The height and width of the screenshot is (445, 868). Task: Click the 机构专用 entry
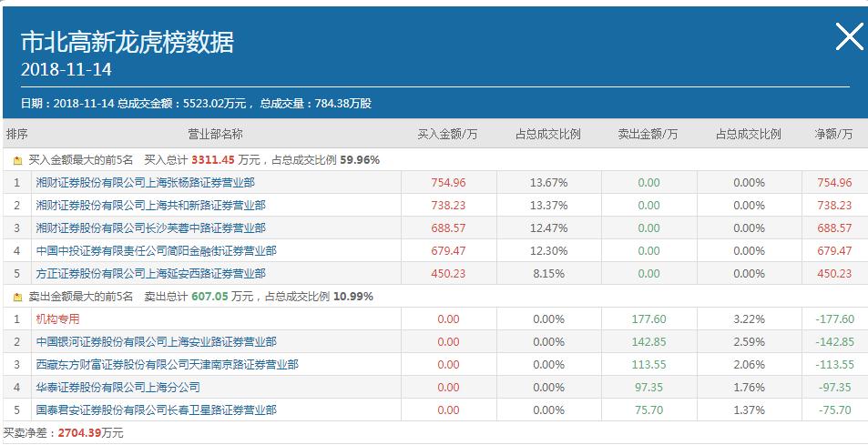tap(57, 319)
